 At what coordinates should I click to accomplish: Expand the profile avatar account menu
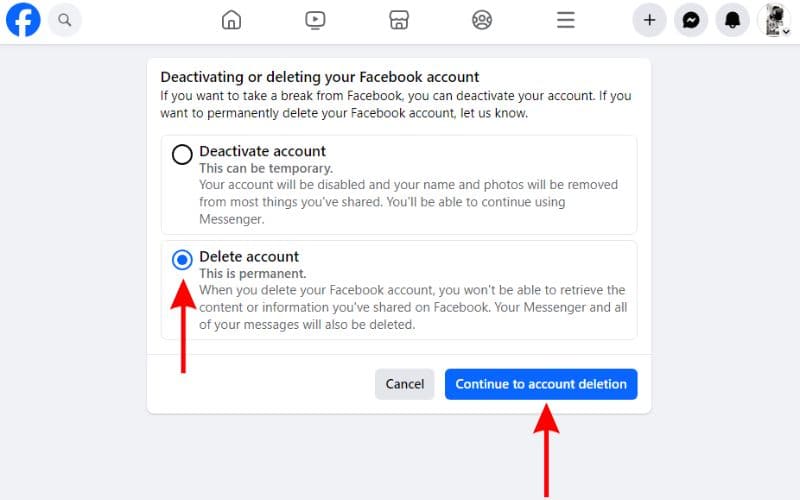click(774, 20)
